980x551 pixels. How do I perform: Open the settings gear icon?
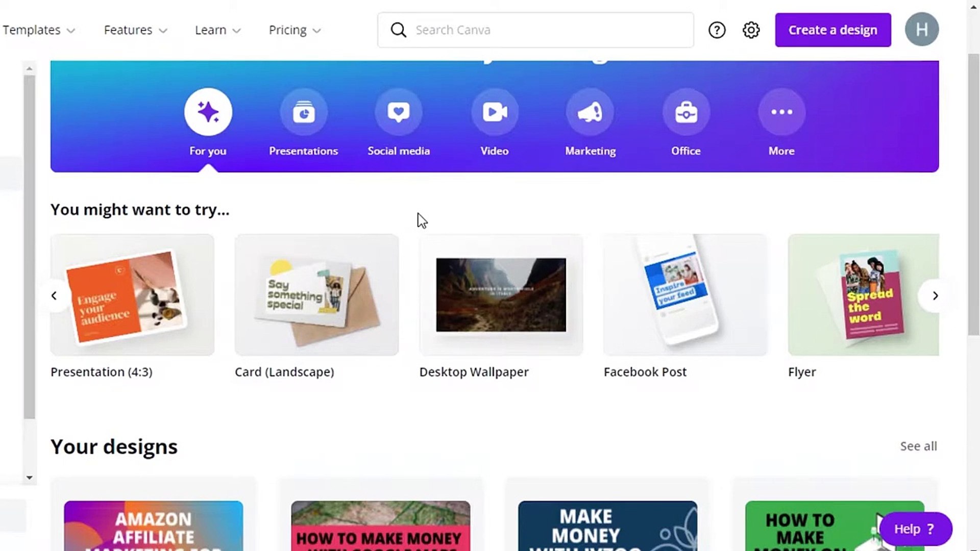coord(751,30)
